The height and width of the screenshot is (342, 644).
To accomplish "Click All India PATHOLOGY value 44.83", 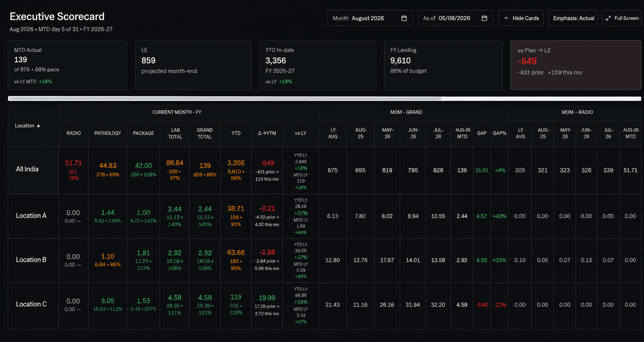I will pos(108,165).
